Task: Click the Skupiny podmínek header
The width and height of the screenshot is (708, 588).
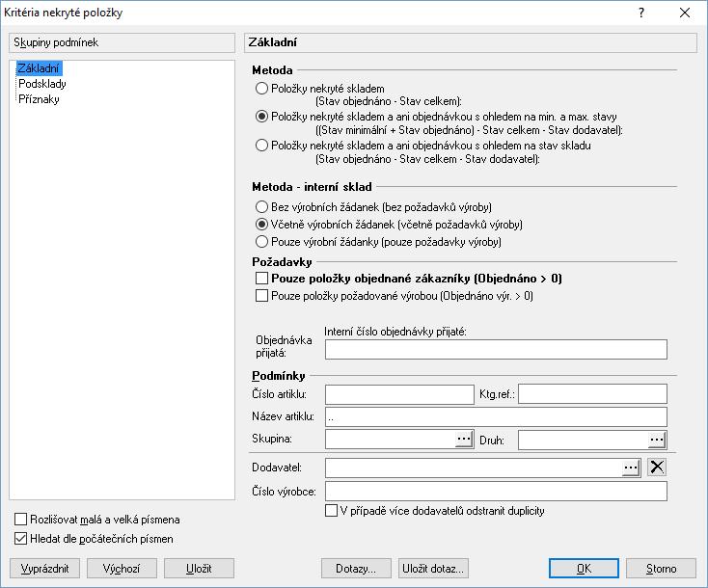Action: tap(122, 42)
